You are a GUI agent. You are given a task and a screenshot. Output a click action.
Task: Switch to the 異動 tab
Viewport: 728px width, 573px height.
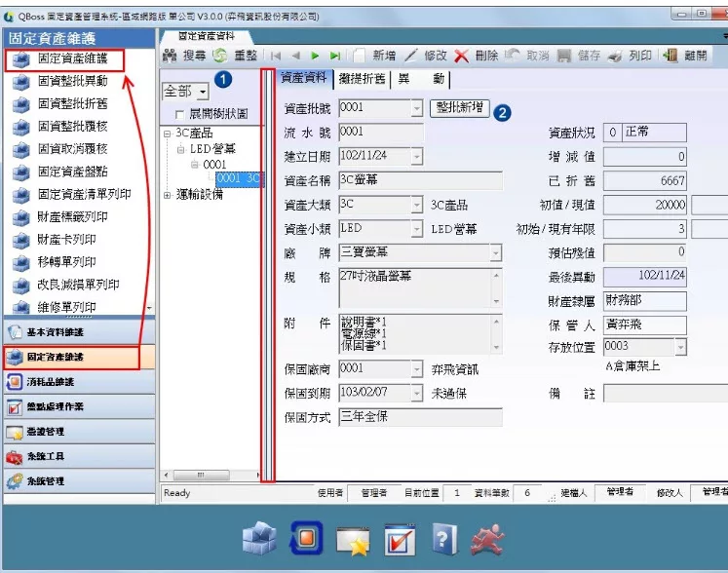point(421,79)
